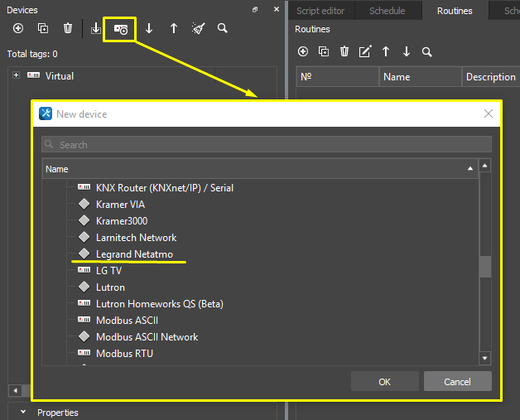This screenshot has height=420, width=520.
Task: Select Legrand Netatmo from the device list
Action: coord(134,254)
